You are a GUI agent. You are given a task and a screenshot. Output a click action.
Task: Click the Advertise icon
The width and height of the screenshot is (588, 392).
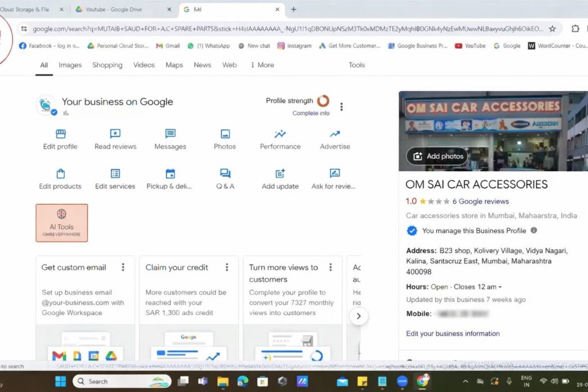[335, 134]
